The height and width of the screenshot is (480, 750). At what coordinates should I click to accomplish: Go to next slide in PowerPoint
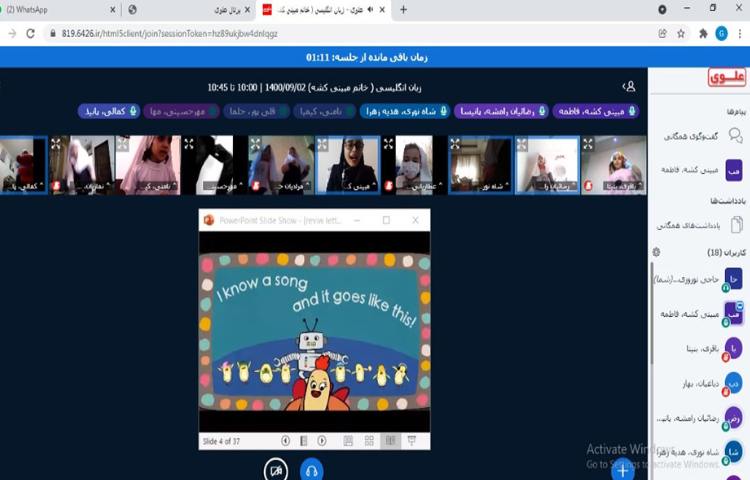pos(322,441)
